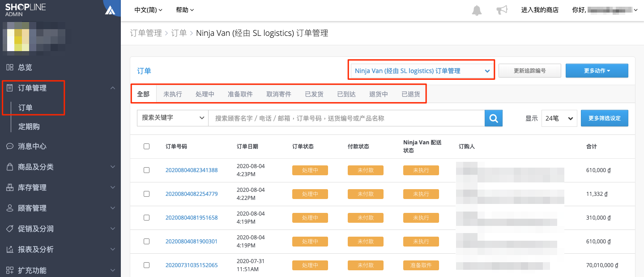Viewport: 644px width, 277px height.
Task: Check the box for order 20200804082341388
Action: pyautogui.click(x=146, y=170)
